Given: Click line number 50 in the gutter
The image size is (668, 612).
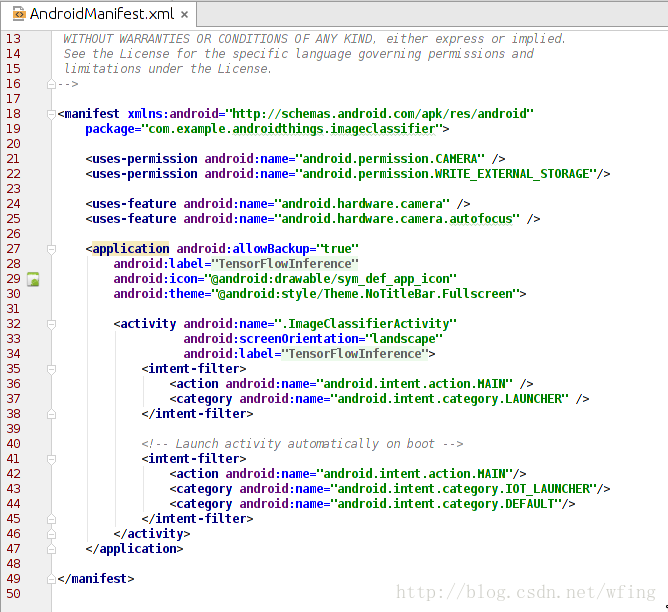Looking at the screenshot, I should pos(13,594).
